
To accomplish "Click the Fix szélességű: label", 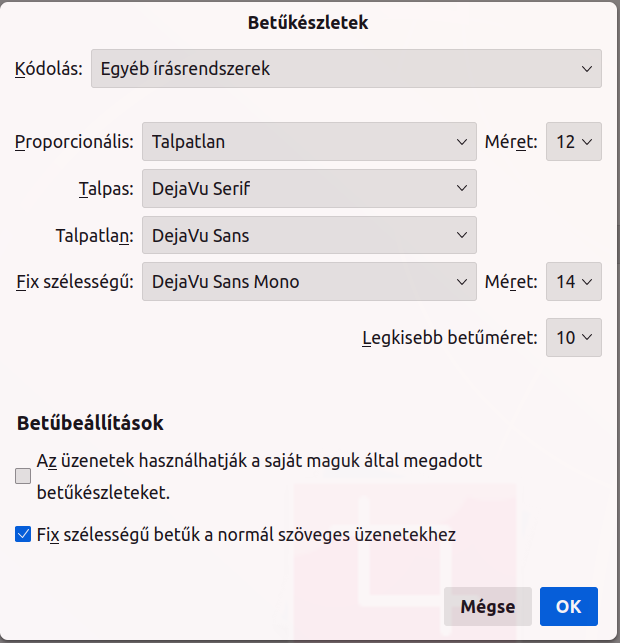I will tap(75, 282).
